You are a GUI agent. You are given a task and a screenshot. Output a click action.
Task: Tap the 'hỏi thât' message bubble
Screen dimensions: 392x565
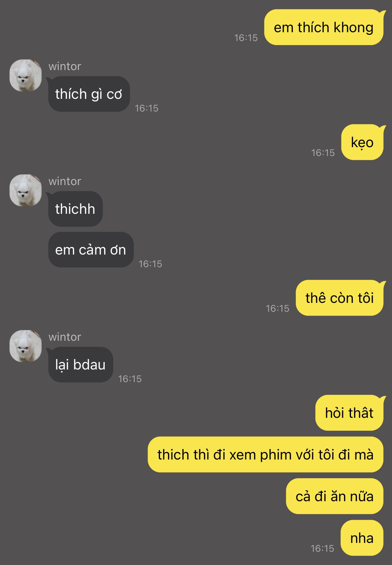(x=349, y=413)
